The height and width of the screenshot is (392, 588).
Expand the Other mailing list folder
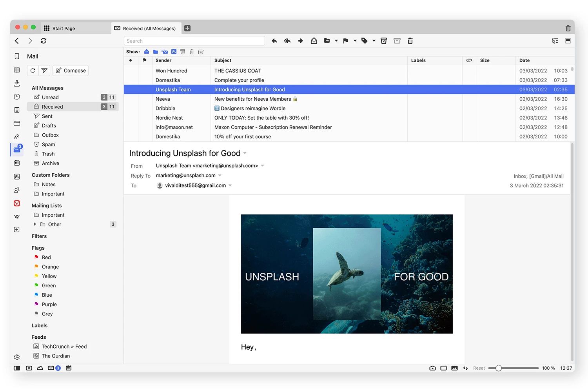pyautogui.click(x=35, y=224)
